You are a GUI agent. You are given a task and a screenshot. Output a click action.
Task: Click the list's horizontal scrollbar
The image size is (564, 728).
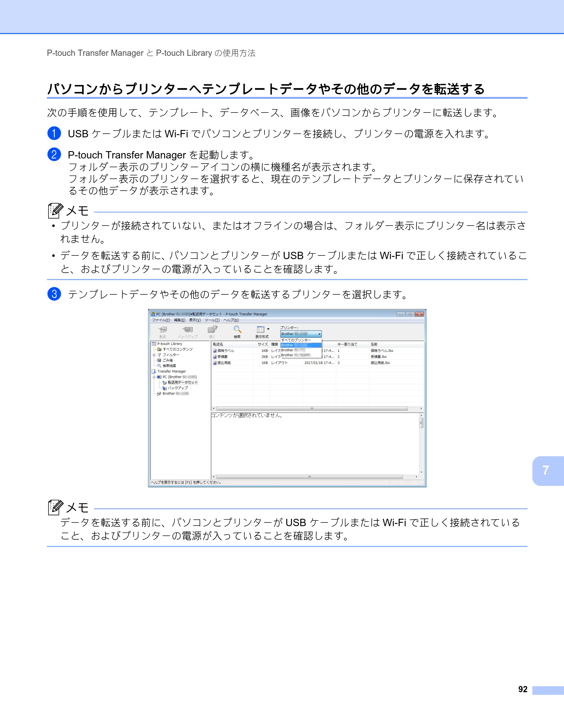click(317, 409)
